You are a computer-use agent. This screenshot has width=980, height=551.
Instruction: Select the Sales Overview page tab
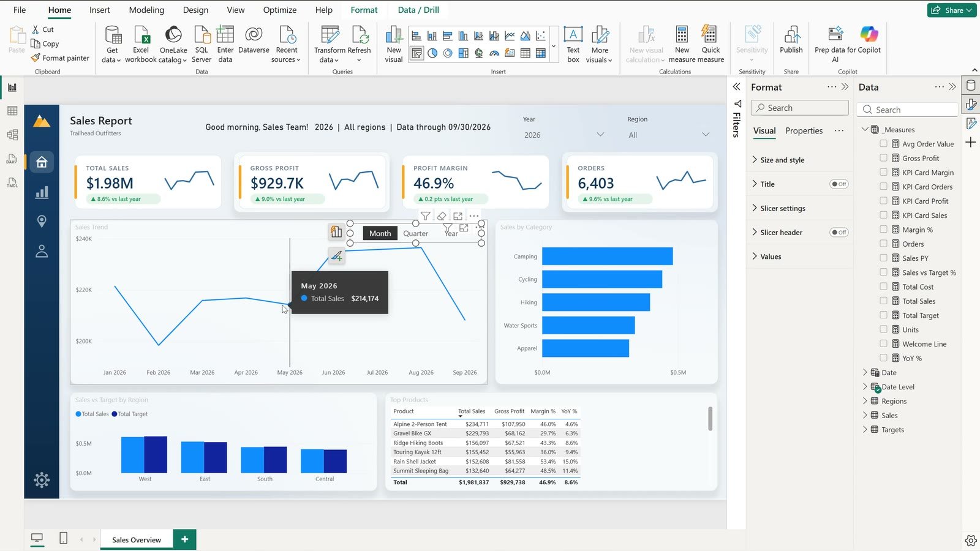137,540
